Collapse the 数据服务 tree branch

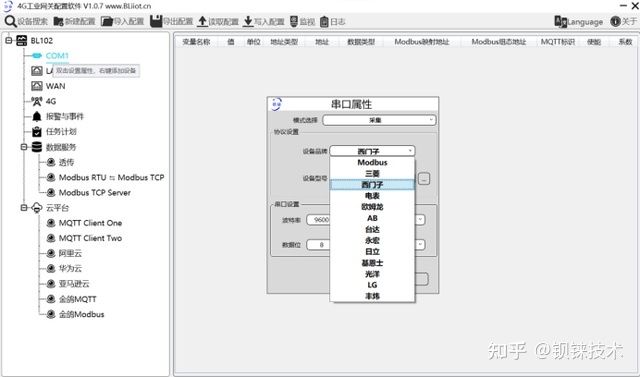point(24,147)
